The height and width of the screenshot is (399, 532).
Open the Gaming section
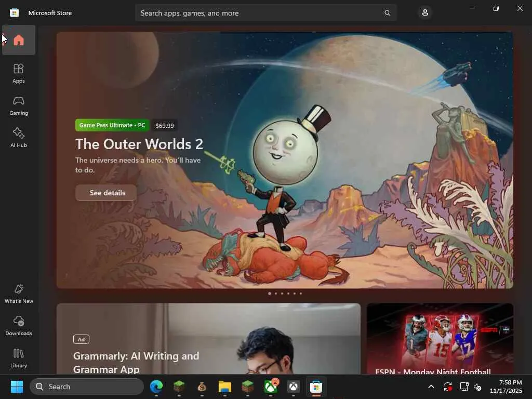[x=19, y=106]
